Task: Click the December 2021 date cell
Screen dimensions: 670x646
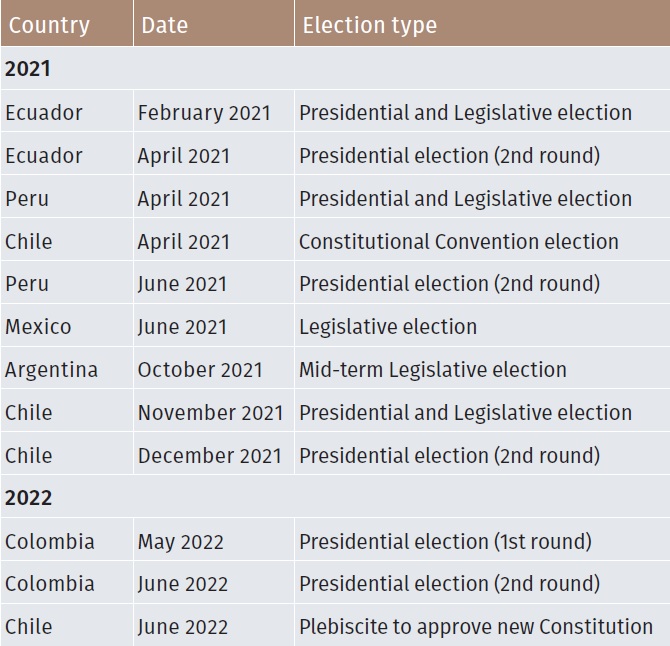Action: tap(214, 454)
